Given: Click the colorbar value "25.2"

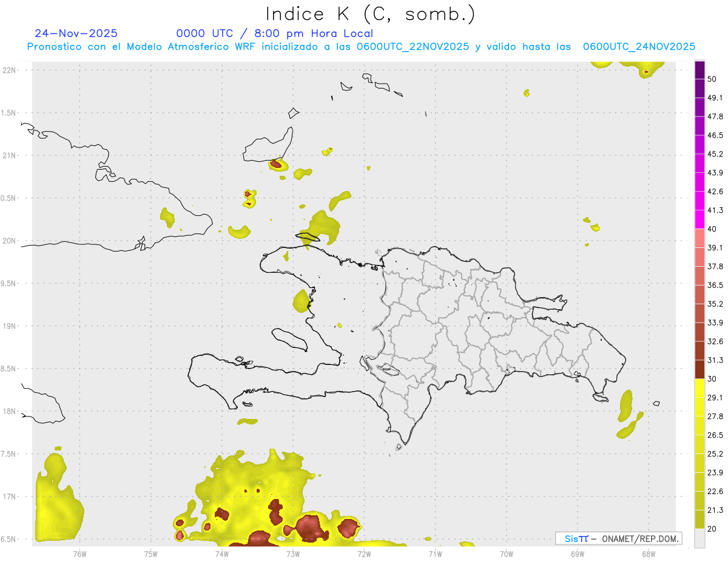Looking at the screenshot, I should click(x=715, y=453).
